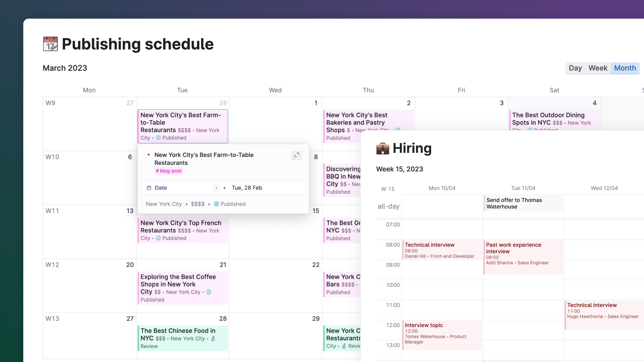Open the Date property chevron arrow
644x362 pixels.
pos(216,188)
